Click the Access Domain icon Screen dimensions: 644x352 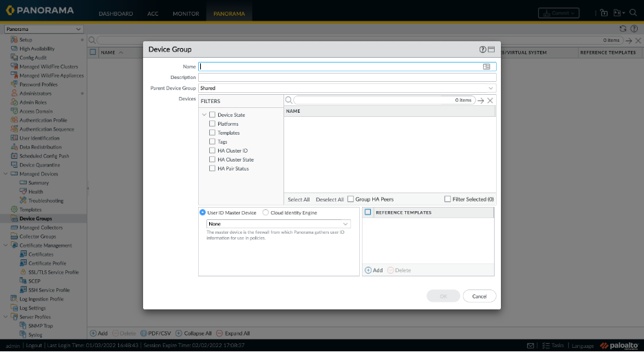(14, 111)
